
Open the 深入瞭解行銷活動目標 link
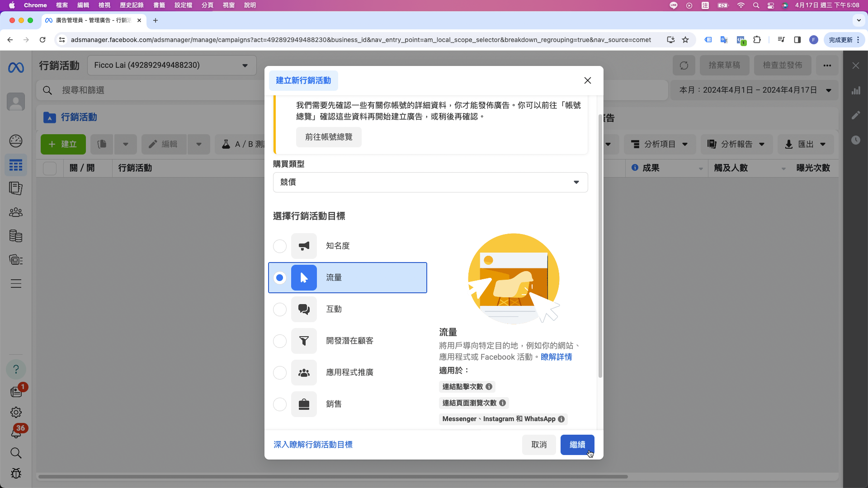coord(313,445)
